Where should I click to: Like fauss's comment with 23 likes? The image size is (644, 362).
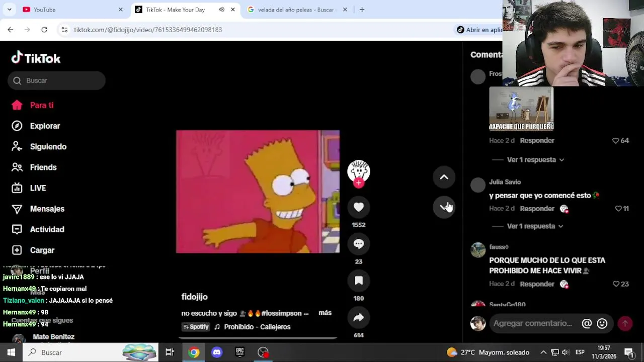(x=616, y=284)
